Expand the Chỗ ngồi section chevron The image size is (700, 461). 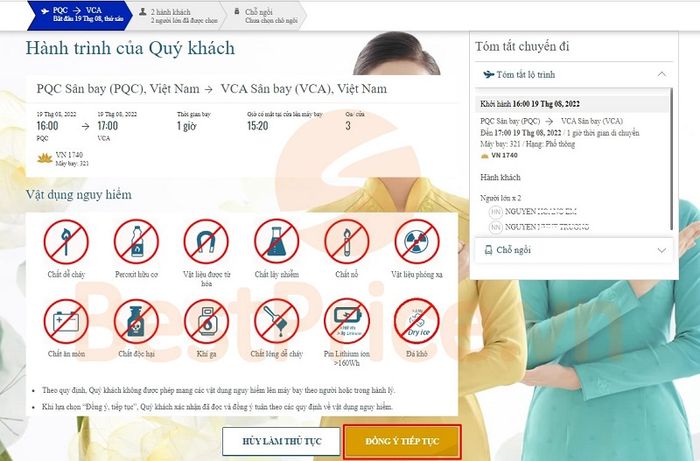click(662, 250)
